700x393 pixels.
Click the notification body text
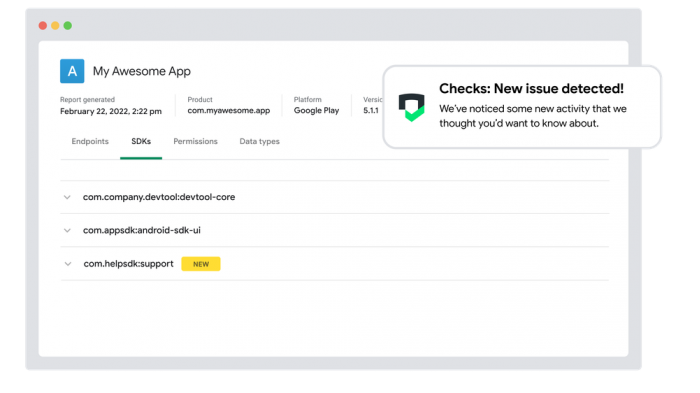coord(533,116)
